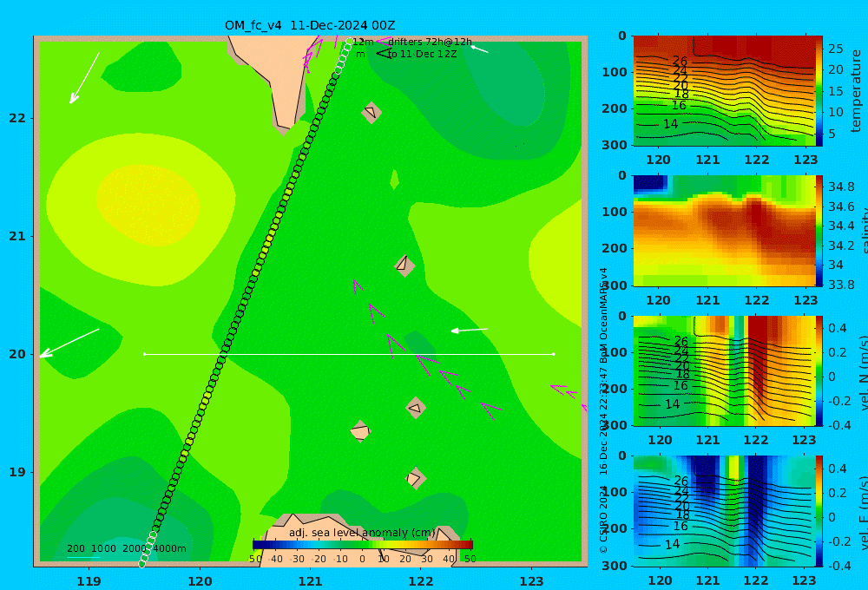Image resolution: width=868 pixels, height=590 pixels.
Task: Click the white current arrow near 20.2°N 122.4°E
Action: (x=470, y=330)
